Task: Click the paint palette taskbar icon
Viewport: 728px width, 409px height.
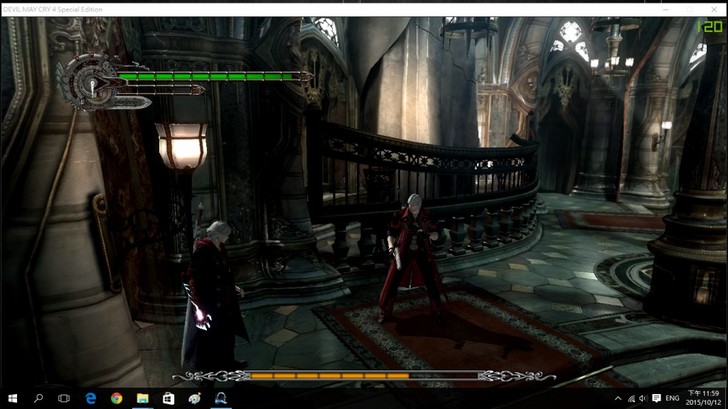Action: [x=195, y=398]
